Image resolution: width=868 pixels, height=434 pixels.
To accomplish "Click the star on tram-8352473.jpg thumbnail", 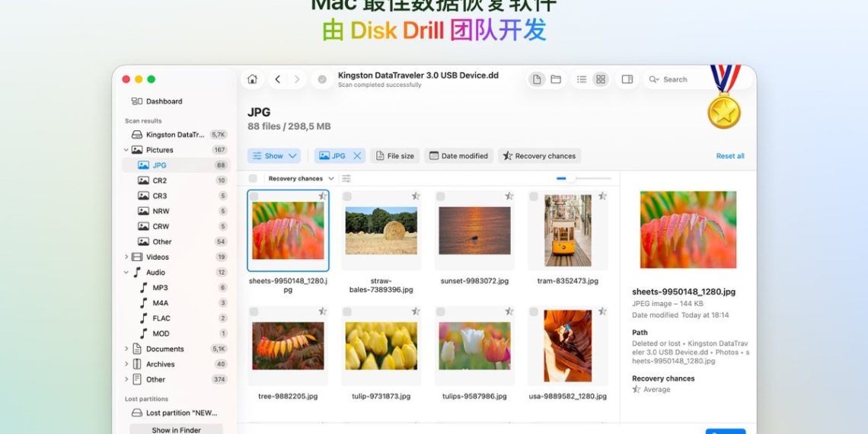I will [x=602, y=196].
